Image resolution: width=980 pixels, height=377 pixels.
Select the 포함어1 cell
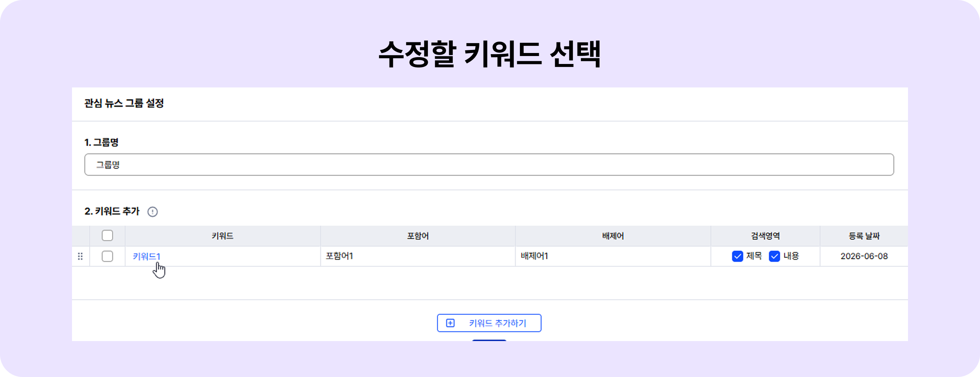pyautogui.click(x=418, y=257)
